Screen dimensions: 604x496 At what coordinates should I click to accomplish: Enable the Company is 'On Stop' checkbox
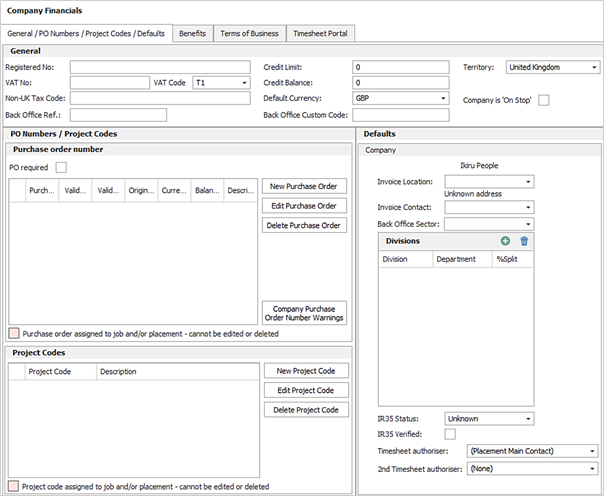(x=544, y=100)
